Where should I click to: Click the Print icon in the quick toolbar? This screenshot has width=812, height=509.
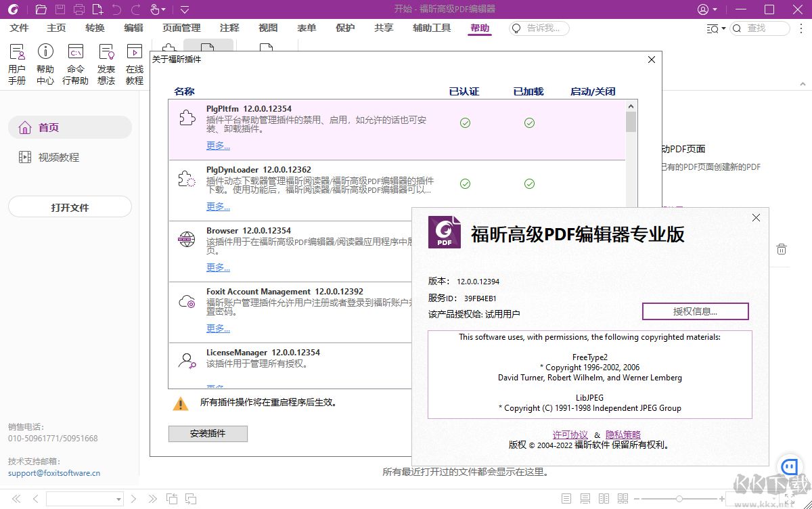pyautogui.click(x=80, y=9)
